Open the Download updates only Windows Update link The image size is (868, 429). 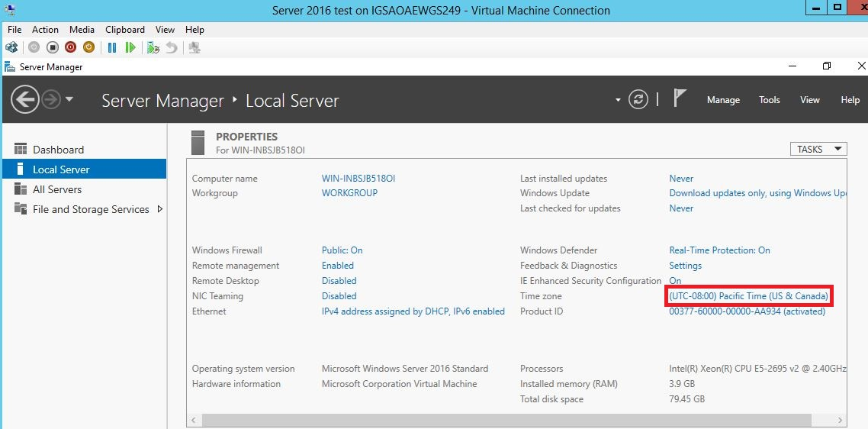coord(758,193)
